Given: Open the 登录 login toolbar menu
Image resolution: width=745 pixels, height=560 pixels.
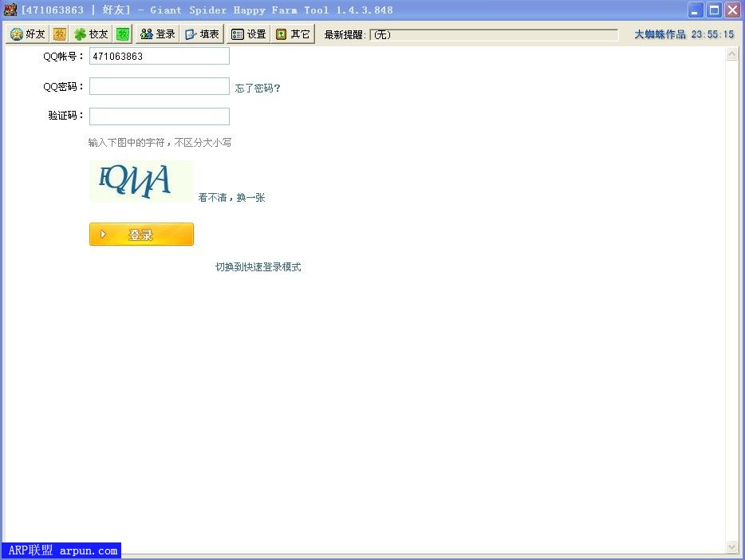Looking at the screenshot, I should 158,34.
